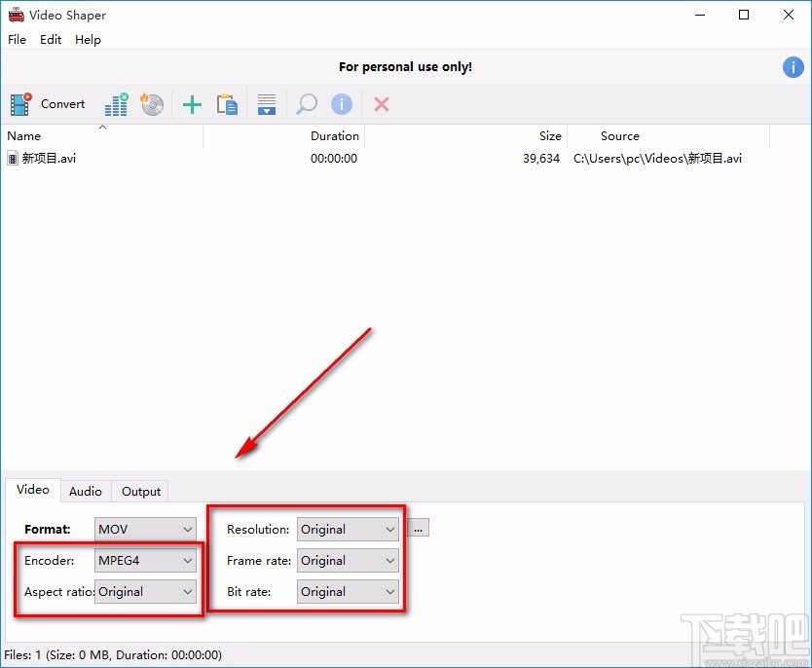Screen dimensions: 812x668
Task: Click the list with down arrow icon
Action: tap(267, 104)
